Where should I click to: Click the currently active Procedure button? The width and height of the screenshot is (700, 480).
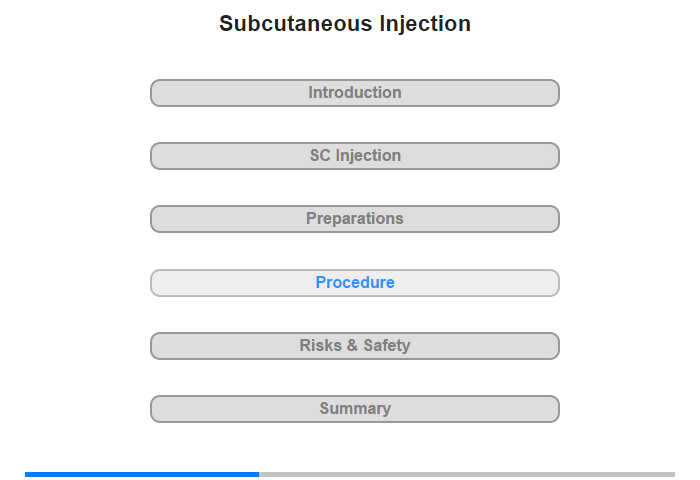[x=355, y=283]
